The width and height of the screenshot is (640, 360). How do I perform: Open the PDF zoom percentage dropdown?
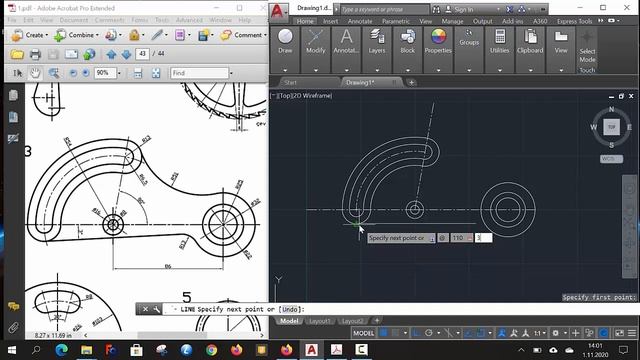pyautogui.click(x=119, y=73)
